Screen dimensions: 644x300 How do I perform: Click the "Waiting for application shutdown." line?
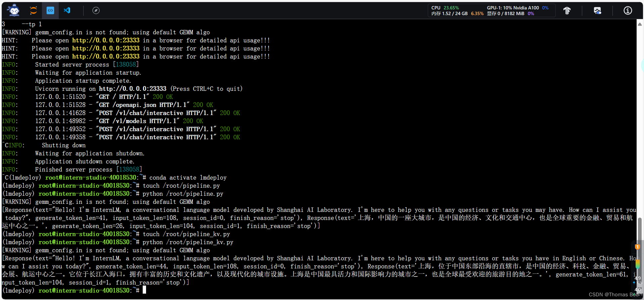pyautogui.click(x=90, y=153)
